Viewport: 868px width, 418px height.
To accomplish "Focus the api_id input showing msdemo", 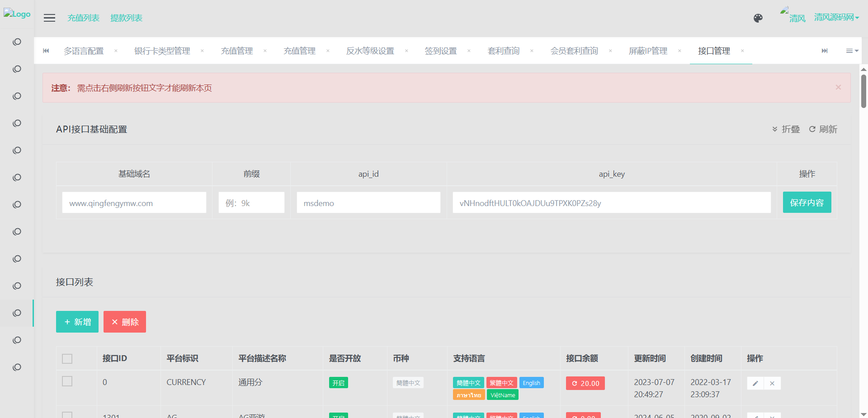I will 368,202.
